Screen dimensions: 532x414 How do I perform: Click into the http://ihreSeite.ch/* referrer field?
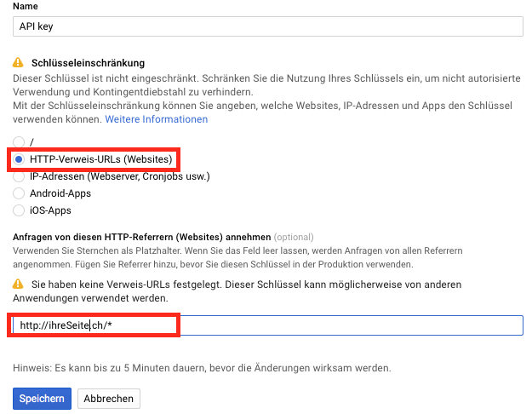(x=266, y=325)
